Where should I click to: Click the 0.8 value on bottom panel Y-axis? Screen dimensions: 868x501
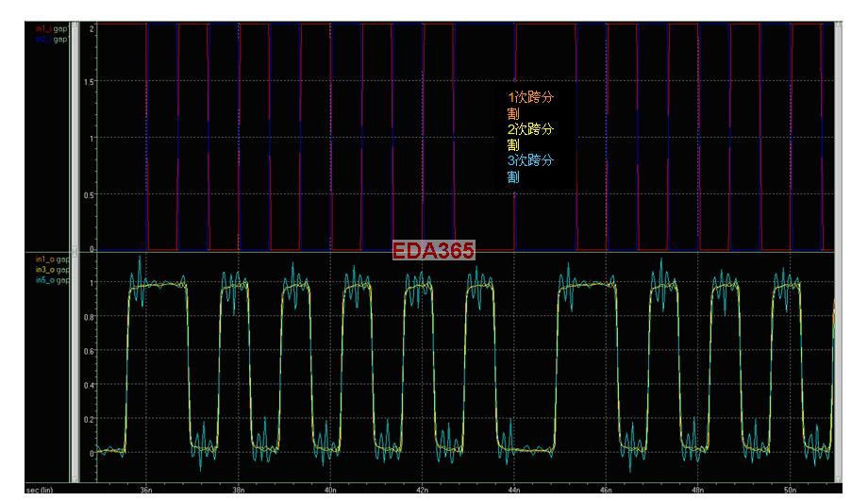click(89, 317)
